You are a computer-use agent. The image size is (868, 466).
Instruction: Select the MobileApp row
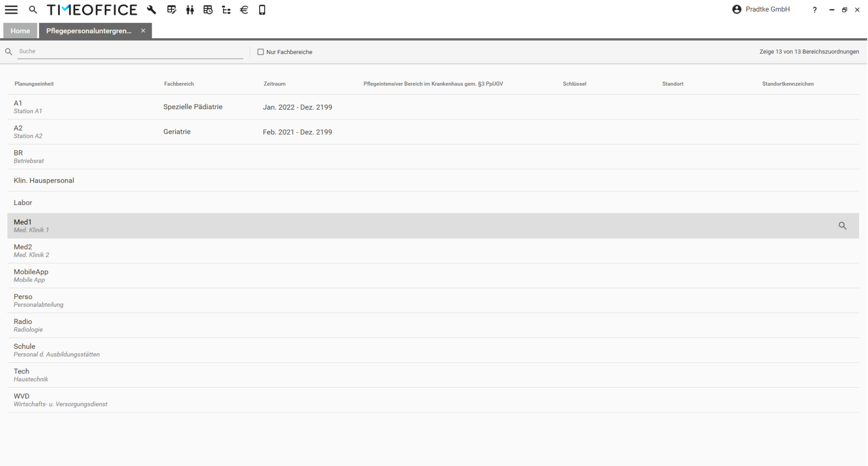click(x=433, y=276)
